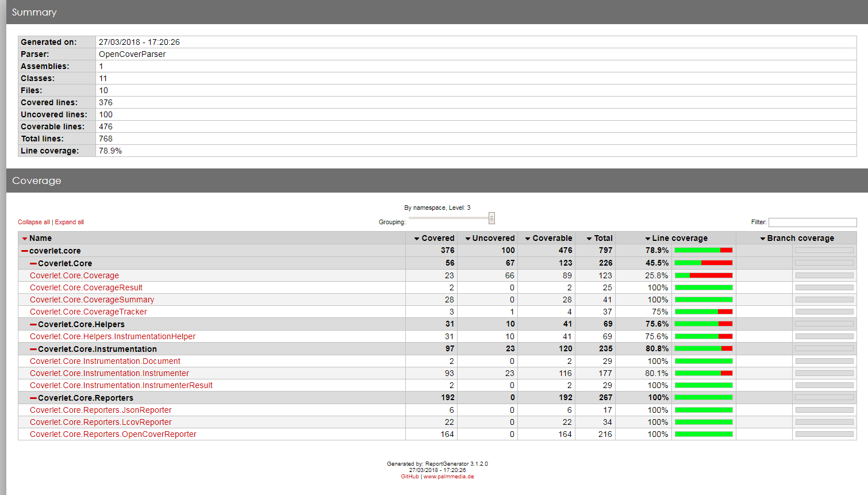The height and width of the screenshot is (495, 868).
Task: Focus the Filter text box
Action: 812,222
